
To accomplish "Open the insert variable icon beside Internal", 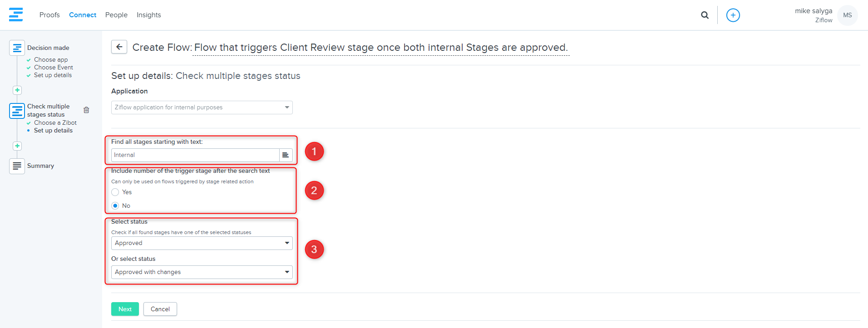I will (286, 155).
